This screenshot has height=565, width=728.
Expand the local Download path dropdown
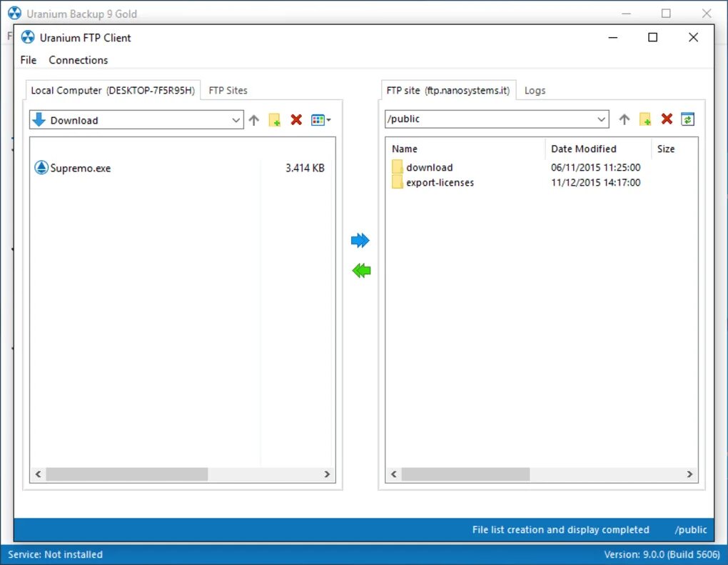click(236, 120)
